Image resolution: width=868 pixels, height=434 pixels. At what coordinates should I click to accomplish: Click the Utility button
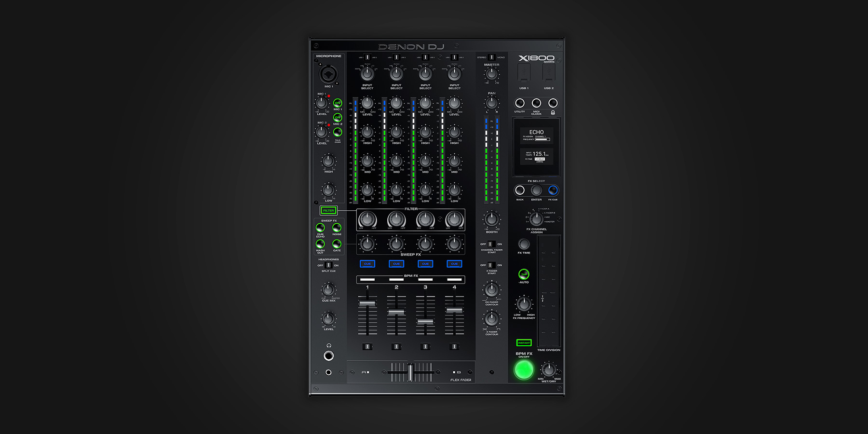click(520, 103)
